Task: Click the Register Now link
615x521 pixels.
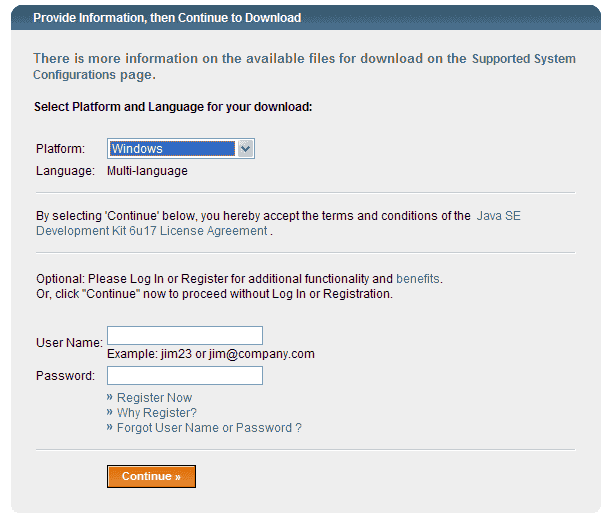Action: tap(154, 398)
